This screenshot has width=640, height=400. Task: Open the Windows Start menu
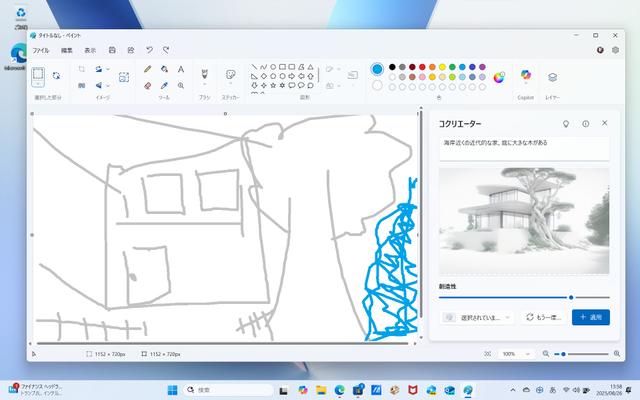click(x=171, y=389)
